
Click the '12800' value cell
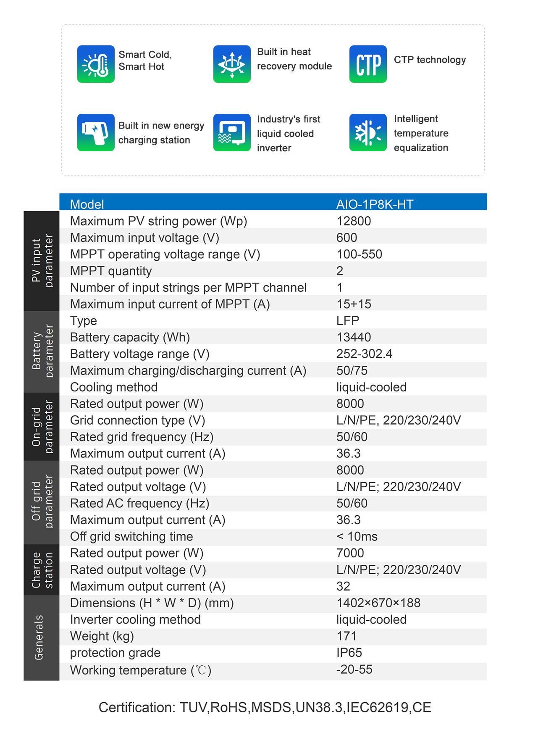pos(354,221)
